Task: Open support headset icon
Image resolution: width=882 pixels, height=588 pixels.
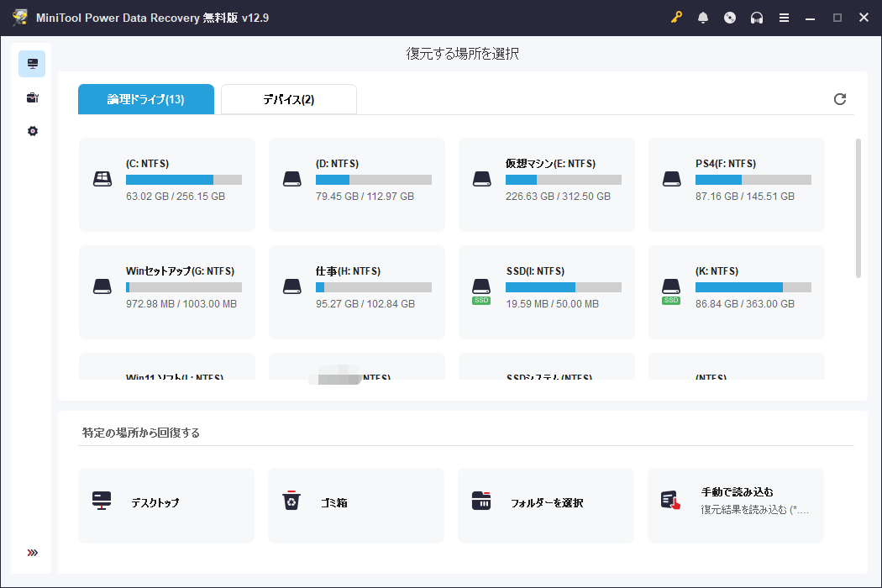Action: 757,18
